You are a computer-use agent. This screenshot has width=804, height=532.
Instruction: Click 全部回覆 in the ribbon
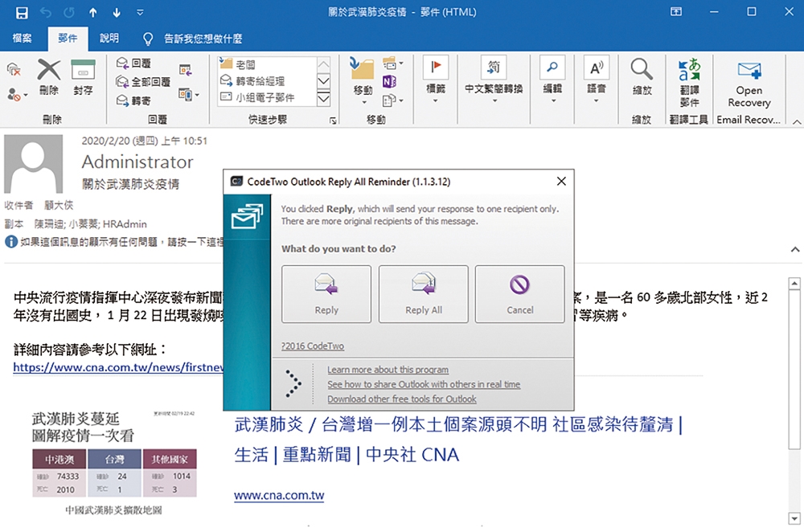(143, 81)
